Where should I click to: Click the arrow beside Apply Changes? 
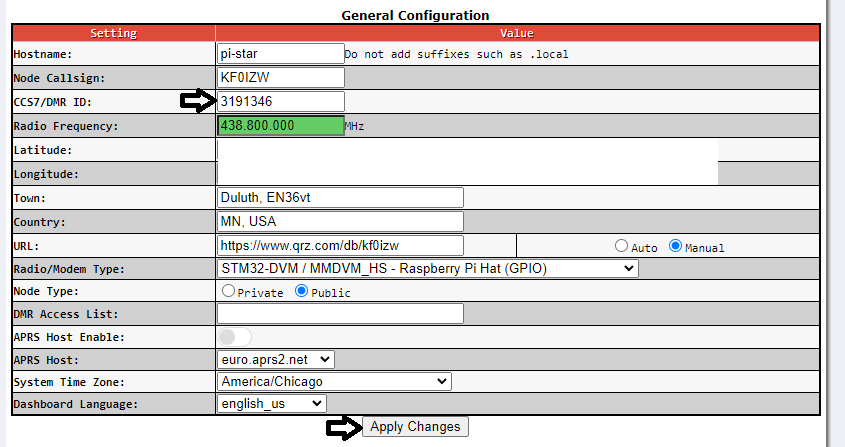click(342, 428)
